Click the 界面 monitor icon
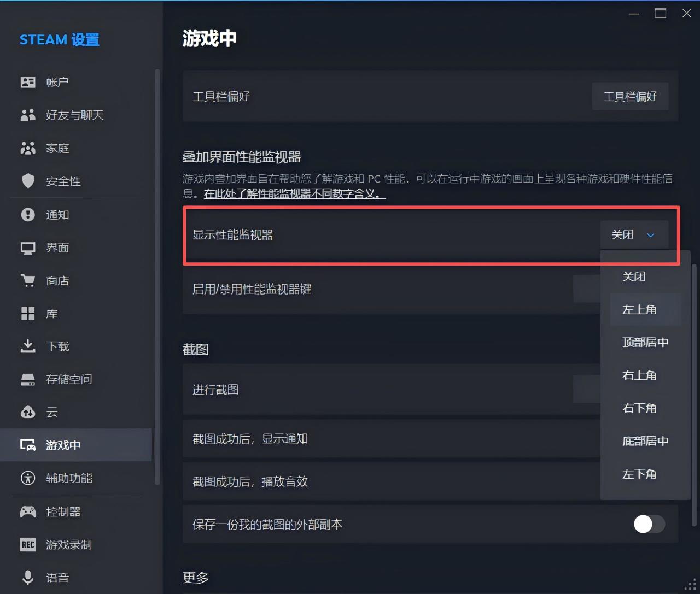Viewport: 700px width, 594px height. (x=28, y=248)
